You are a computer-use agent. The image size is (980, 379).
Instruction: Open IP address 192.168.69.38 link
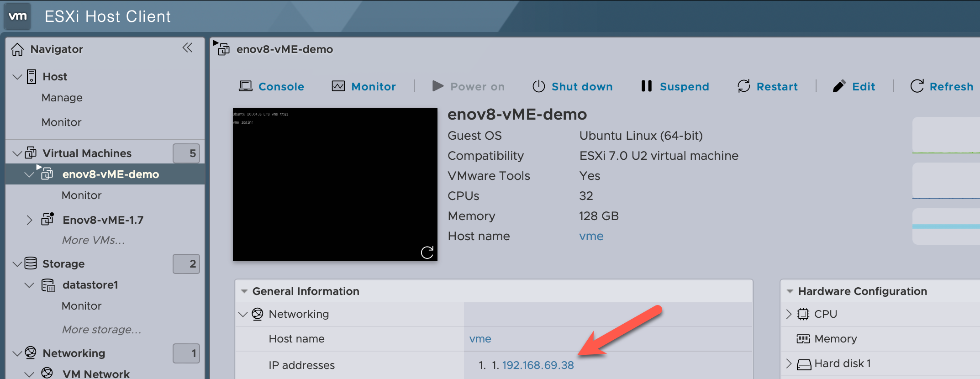(x=538, y=365)
